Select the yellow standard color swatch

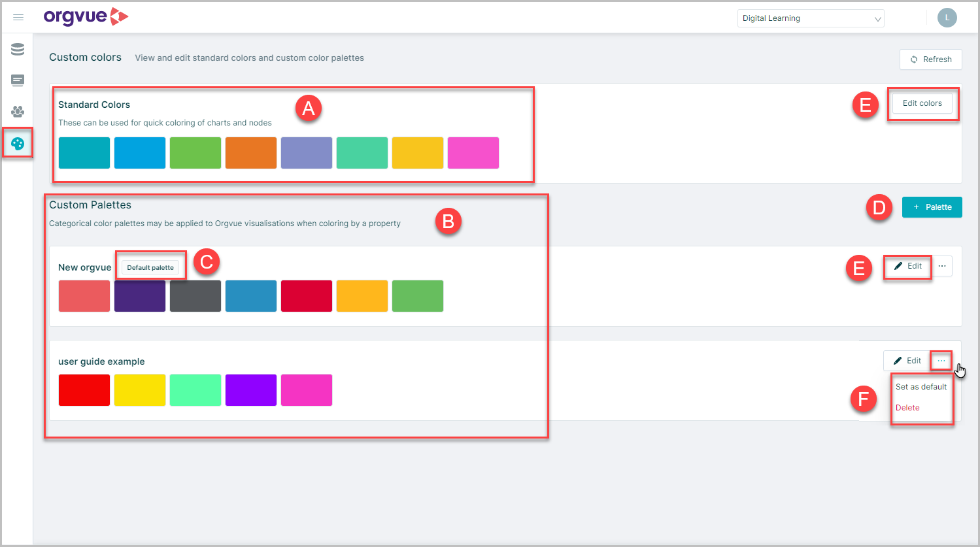tap(418, 153)
